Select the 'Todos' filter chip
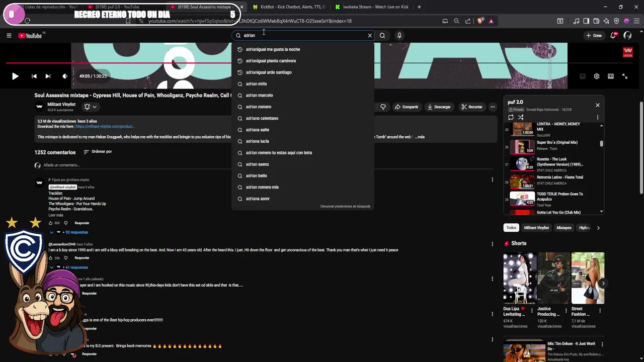 511,228
